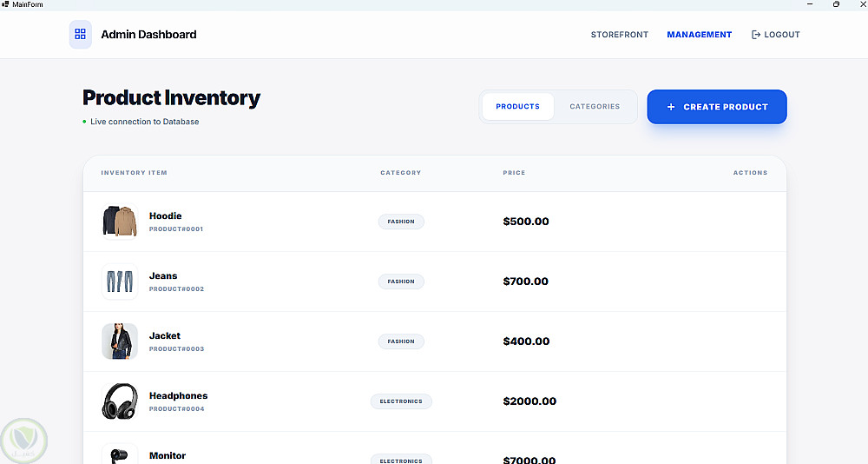Click the LOGOUT text link
Screen dimensions: 868x464
[x=782, y=35]
